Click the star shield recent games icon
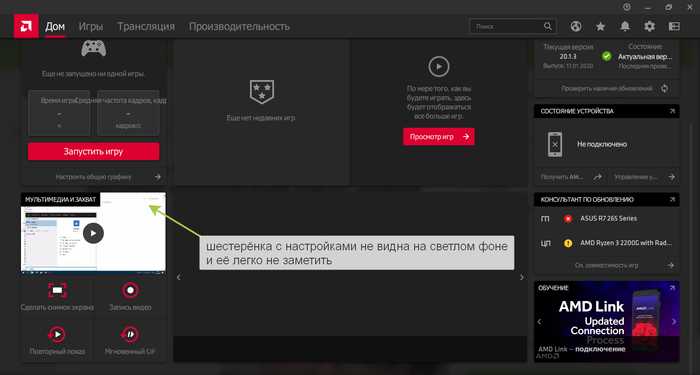The image size is (700, 375). click(262, 91)
